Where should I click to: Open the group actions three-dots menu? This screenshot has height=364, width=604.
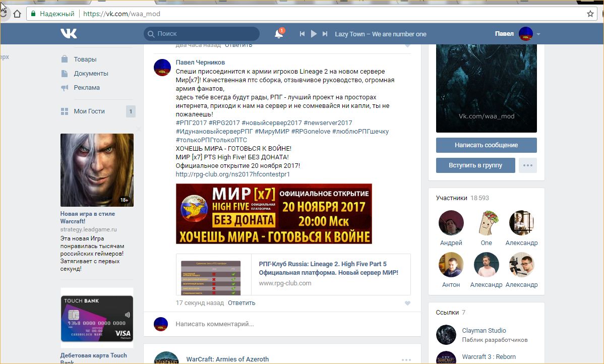pyautogui.click(x=528, y=165)
